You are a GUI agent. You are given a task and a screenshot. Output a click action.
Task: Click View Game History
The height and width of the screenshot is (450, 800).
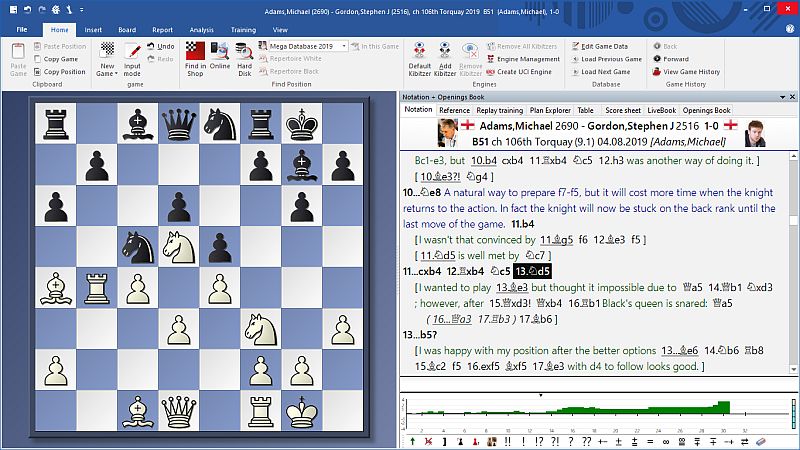tap(690, 72)
